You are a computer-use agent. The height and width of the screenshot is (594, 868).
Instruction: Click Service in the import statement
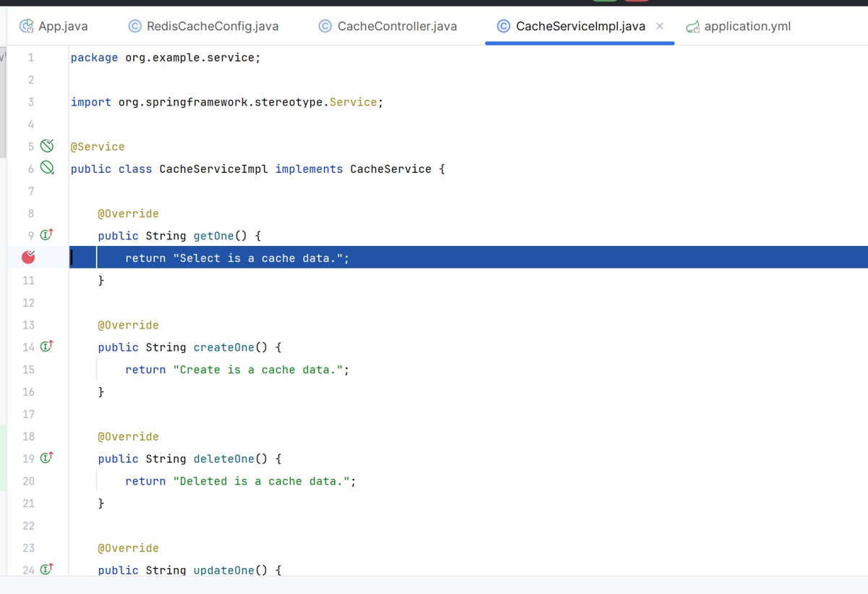pyautogui.click(x=353, y=102)
